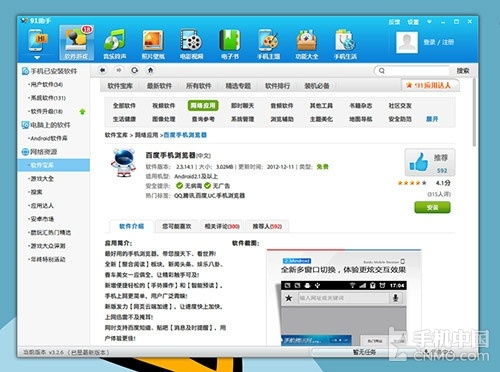
Task: Click 登录 / 注册 login link
Action: coord(438,42)
